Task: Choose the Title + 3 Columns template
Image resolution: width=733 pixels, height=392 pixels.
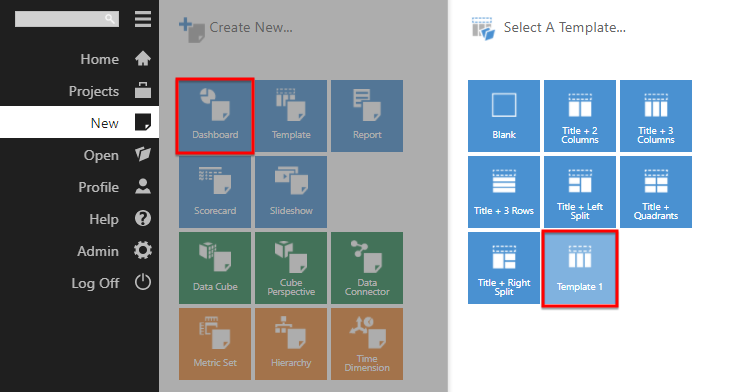Action: point(656,116)
